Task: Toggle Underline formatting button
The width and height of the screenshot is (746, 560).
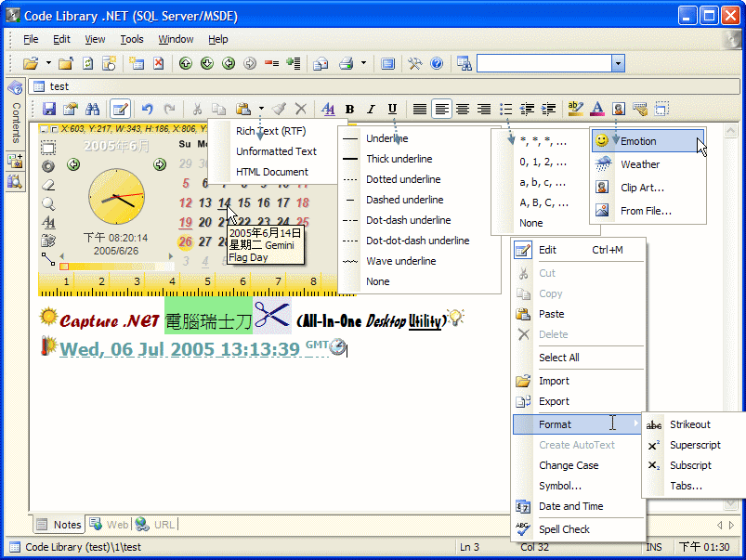Action: [392, 109]
